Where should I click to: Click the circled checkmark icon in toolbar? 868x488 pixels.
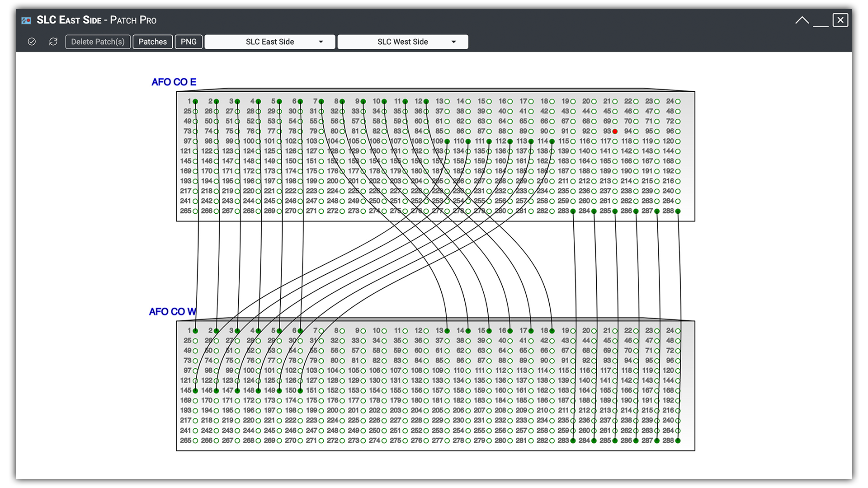32,42
